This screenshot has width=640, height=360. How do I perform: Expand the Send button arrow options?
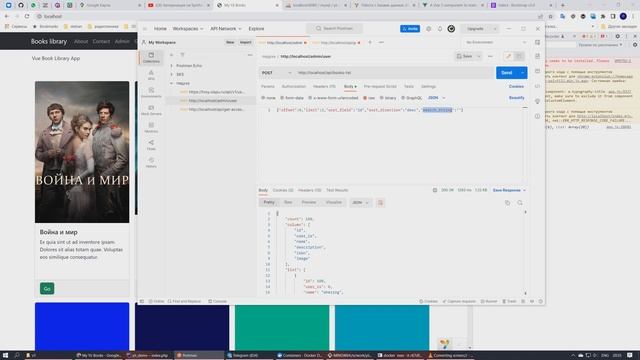tap(522, 73)
